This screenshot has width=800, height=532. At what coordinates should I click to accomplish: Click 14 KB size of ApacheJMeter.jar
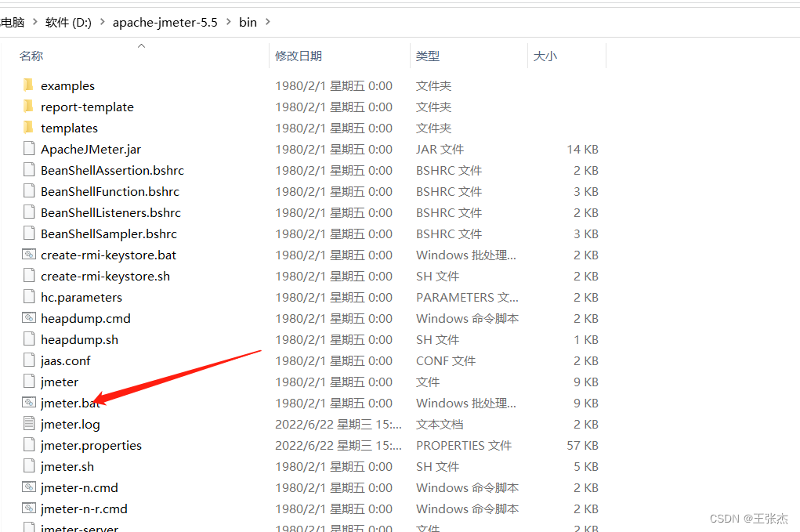(582, 149)
